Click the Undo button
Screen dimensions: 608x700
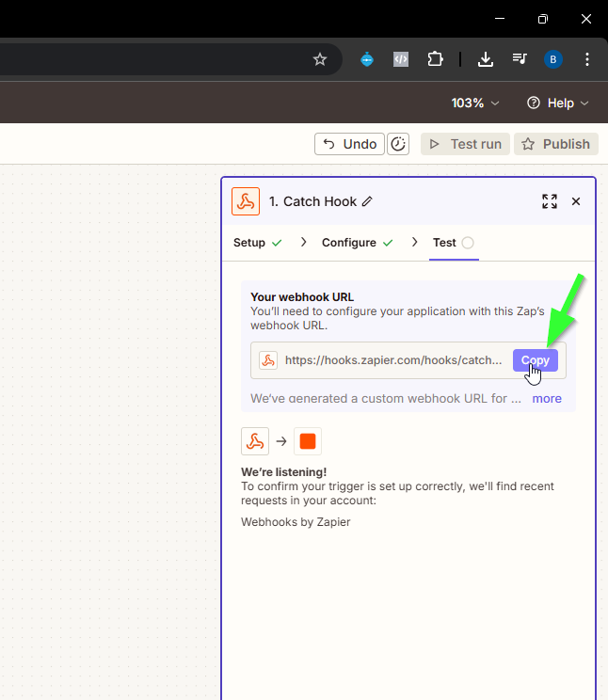pos(349,144)
